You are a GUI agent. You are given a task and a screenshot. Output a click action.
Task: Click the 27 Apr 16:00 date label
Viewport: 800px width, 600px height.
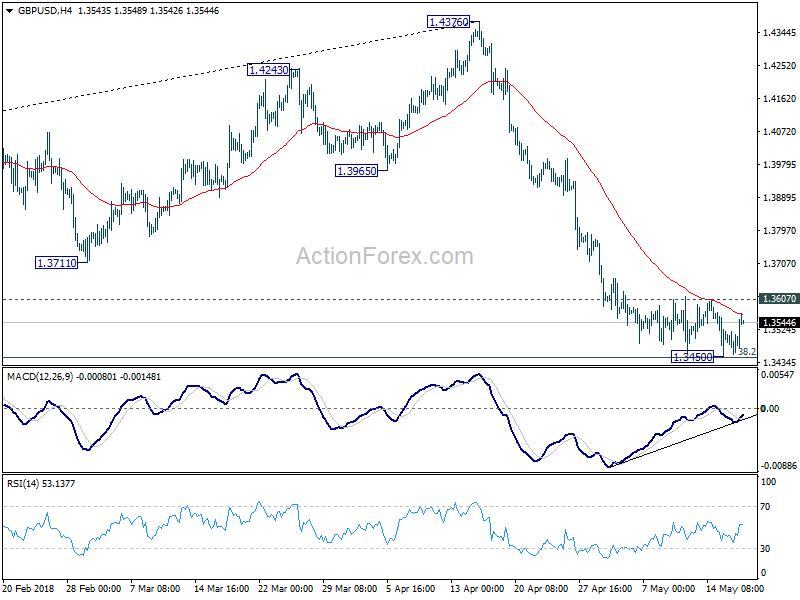coord(606,588)
